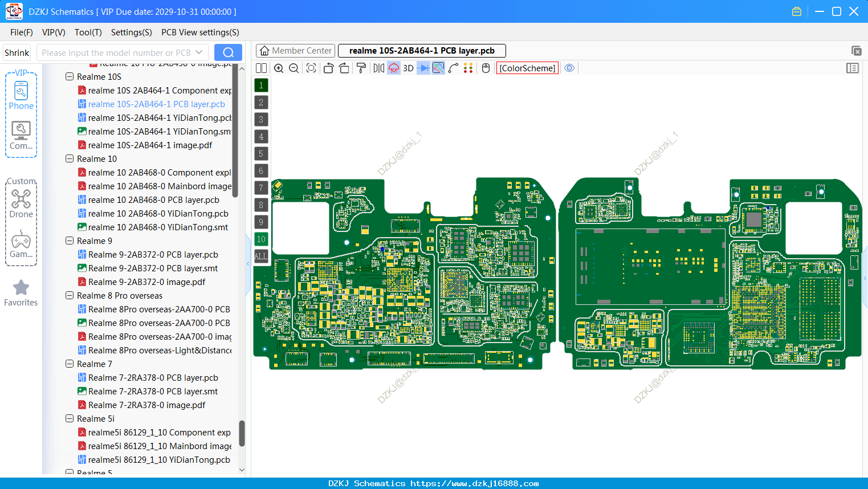Collapse the Realme 5i tree node
Screen dimensions: 868x489
tap(70, 419)
